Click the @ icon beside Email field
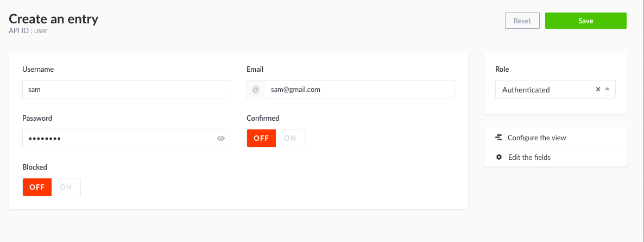Screen dimensions: 644x242 [x=256, y=90]
